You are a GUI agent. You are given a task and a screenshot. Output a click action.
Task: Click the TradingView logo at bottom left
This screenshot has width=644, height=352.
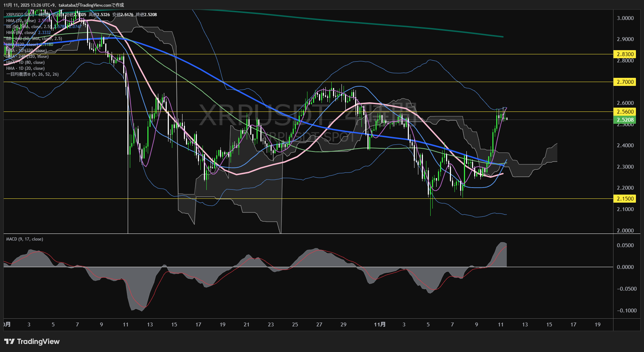coord(32,341)
